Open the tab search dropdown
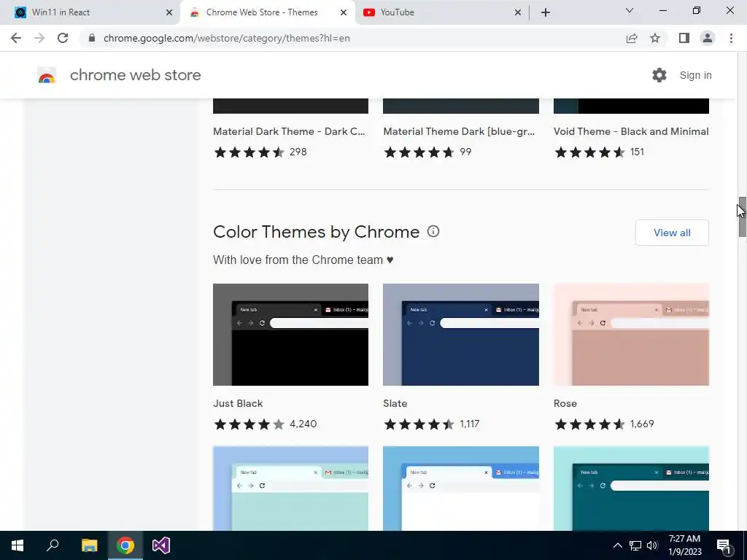This screenshot has width=747, height=560. pyautogui.click(x=630, y=10)
